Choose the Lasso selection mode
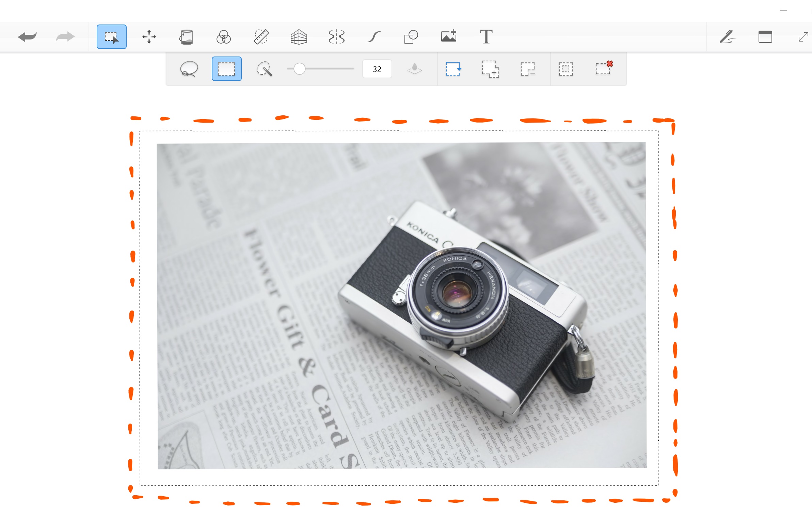 click(x=189, y=69)
